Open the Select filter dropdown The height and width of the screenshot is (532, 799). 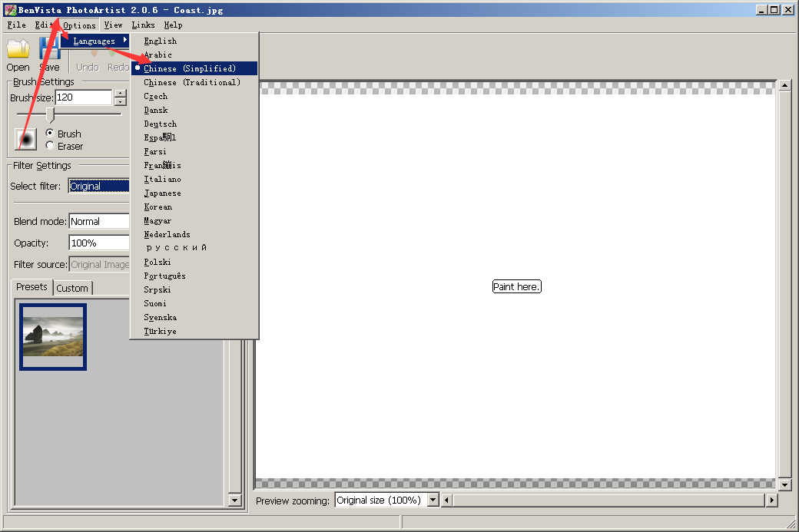click(99, 187)
